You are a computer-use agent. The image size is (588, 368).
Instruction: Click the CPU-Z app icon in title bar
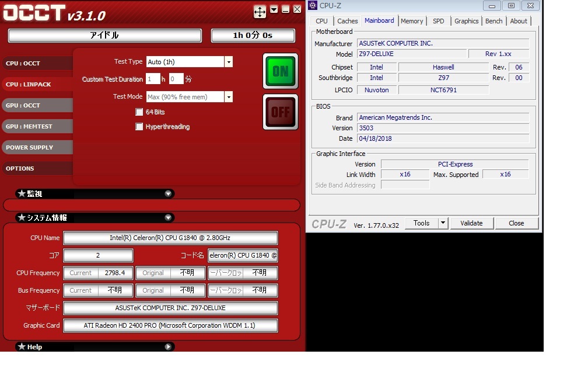pos(313,6)
